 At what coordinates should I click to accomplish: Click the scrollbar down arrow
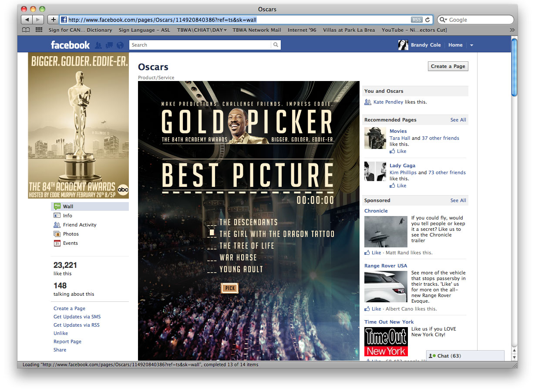click(x=514, y=357)
